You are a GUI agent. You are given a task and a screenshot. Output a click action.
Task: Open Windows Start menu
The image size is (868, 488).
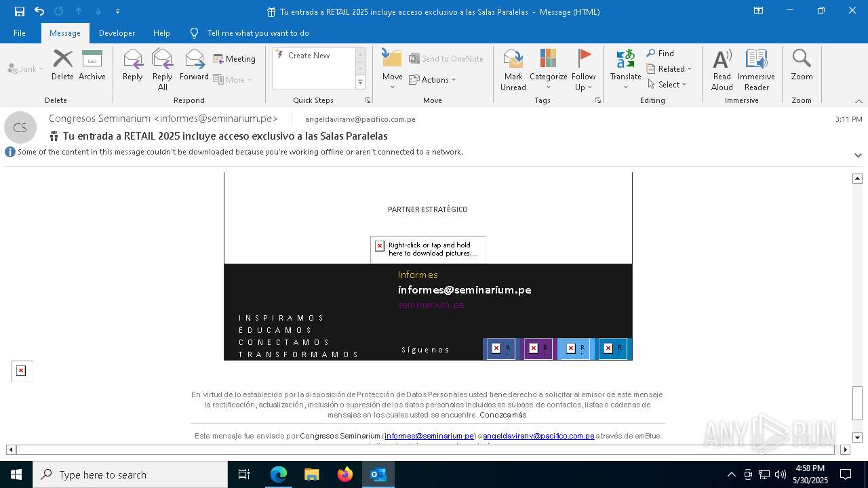[x=16, y=474]
